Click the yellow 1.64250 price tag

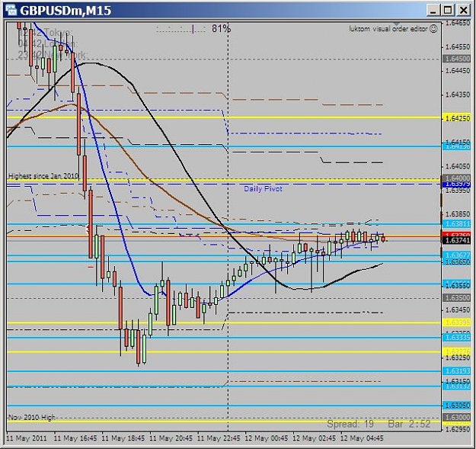(456, 118)
